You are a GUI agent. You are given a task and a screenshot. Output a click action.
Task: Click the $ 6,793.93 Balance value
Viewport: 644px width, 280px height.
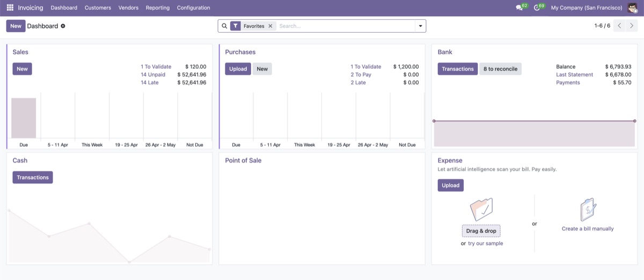click(x=618, y=67)
